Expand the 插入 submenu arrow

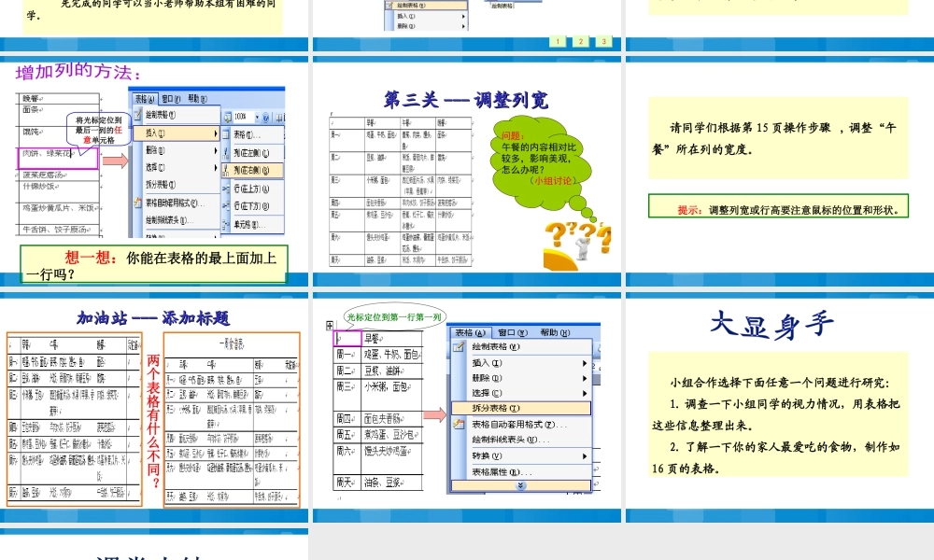(216, 133)
